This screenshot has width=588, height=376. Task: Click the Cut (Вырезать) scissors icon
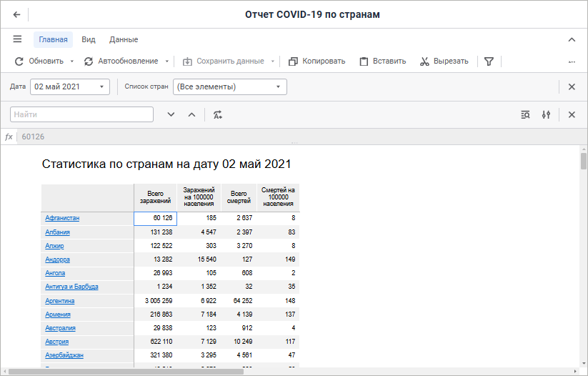pyautogui.click(x=424, y=61)
